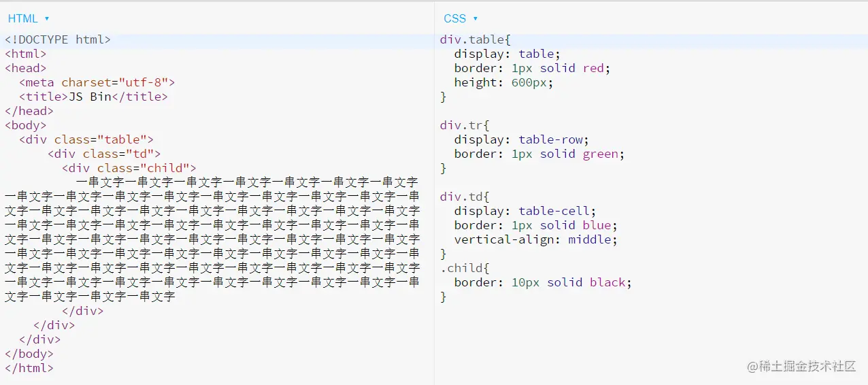
Task: Click the div.tr{ selector line
Action: (x=465, y=125)
